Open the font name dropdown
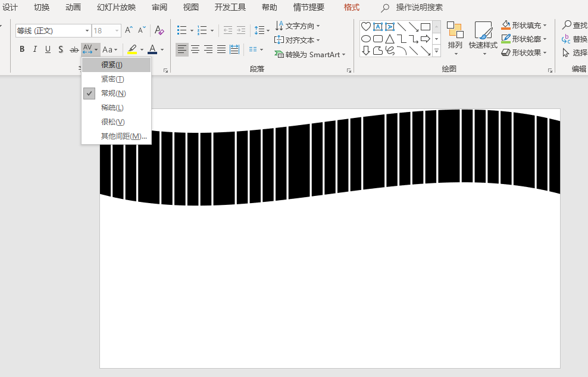The width and height of the screenshot is (588, 377). pyautogui.click(x=87, y=30)
